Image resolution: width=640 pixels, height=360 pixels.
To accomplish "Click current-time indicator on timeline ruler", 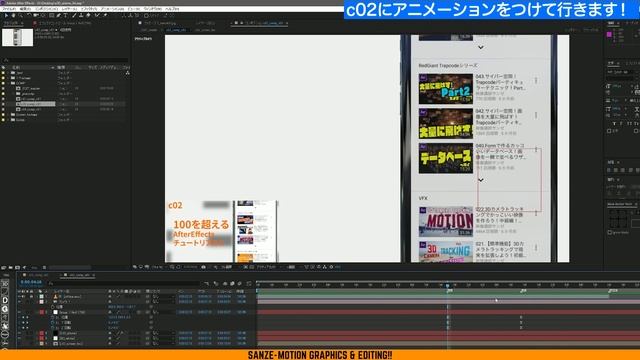I will [x=447, y=285].
